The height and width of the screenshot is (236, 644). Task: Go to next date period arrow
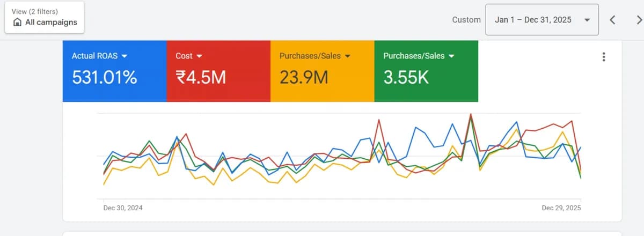pyautogui.click(x=639, y=20)
